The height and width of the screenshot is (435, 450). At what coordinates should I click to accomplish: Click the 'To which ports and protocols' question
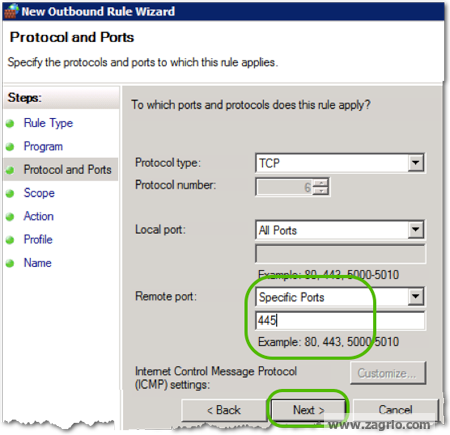pyautogui.click(x=251, y=105)
